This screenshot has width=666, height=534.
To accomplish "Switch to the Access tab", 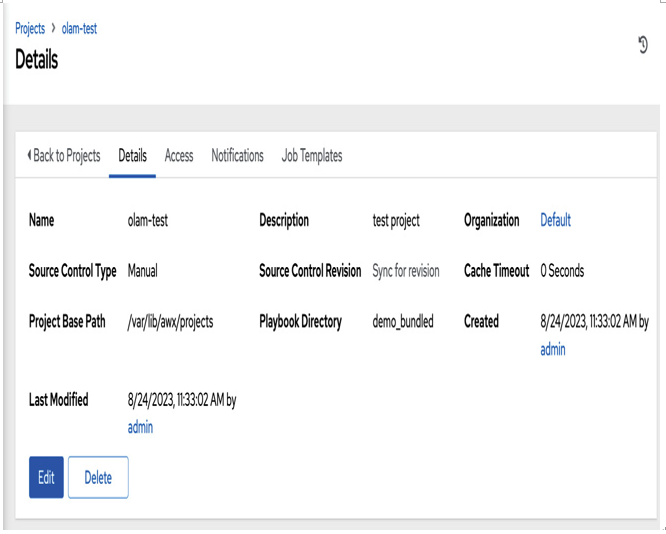I will [179, 155].
